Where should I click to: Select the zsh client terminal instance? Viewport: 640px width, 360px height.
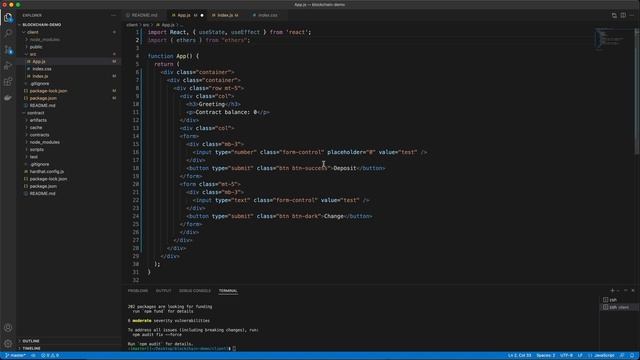click(x=619, y=307)
